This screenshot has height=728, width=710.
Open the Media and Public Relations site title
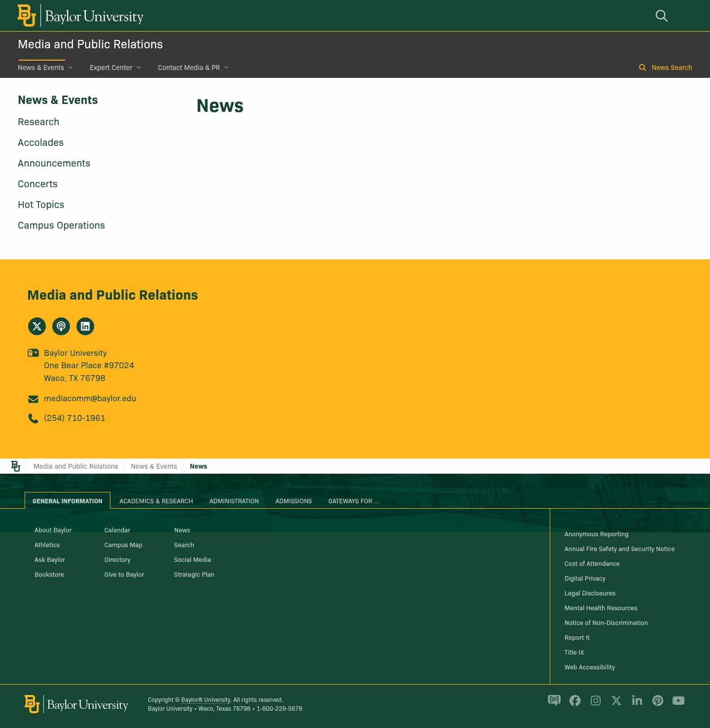tap(90, 44)
